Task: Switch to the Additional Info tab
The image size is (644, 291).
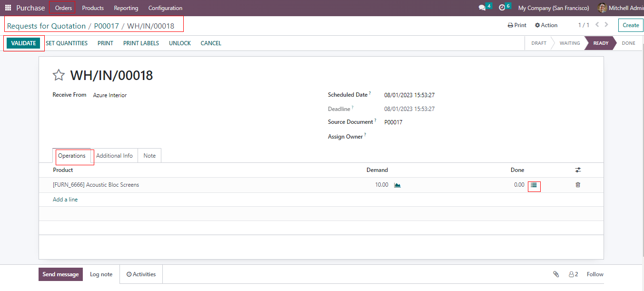Action: tap(114, 156)
